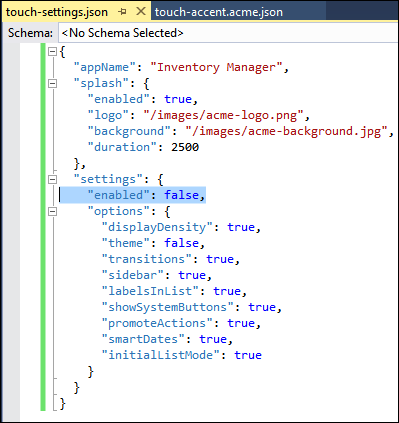Select the touch-settings.json tab
This screenshot has height=423, width=399.
(x=57, y=12)
